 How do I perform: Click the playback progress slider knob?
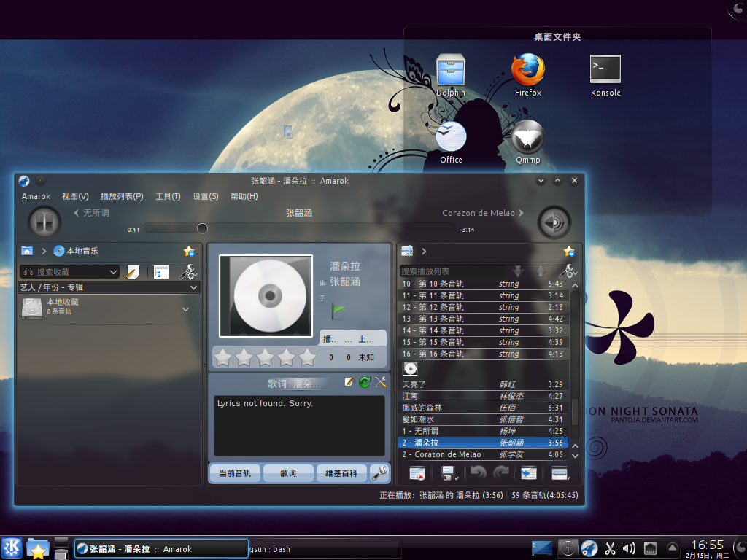[203, 228]
